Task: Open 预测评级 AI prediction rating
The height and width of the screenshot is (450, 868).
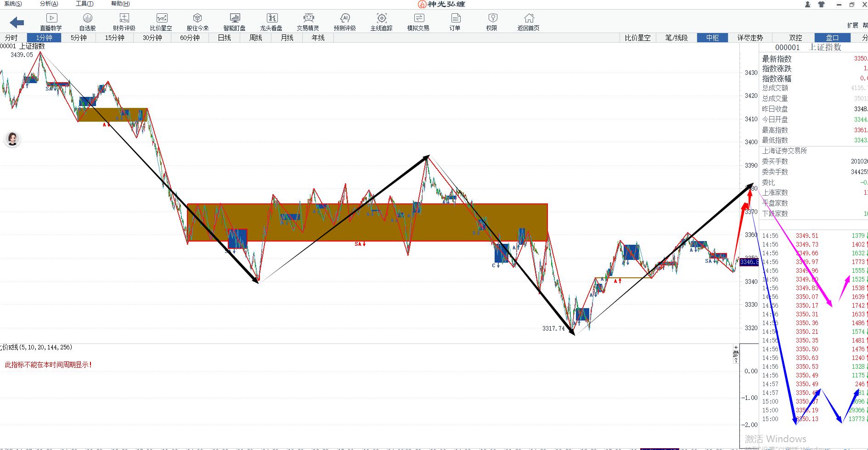Action: (x=345, y=22)
